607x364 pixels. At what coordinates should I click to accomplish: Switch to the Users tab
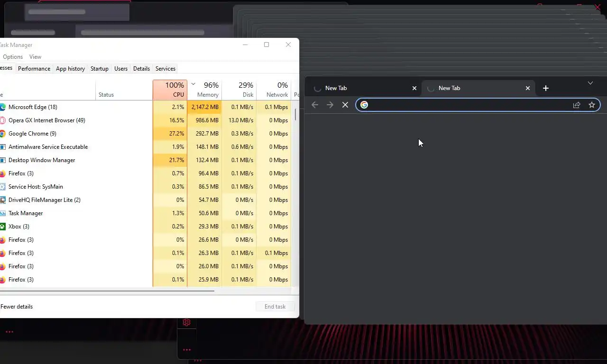coord(121,69)
